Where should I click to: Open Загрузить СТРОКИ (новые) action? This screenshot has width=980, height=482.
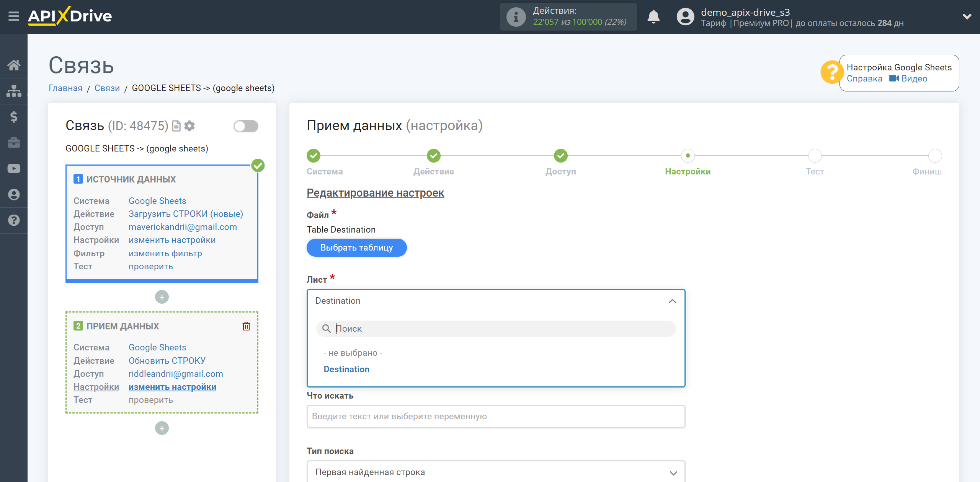pos(186,214)
